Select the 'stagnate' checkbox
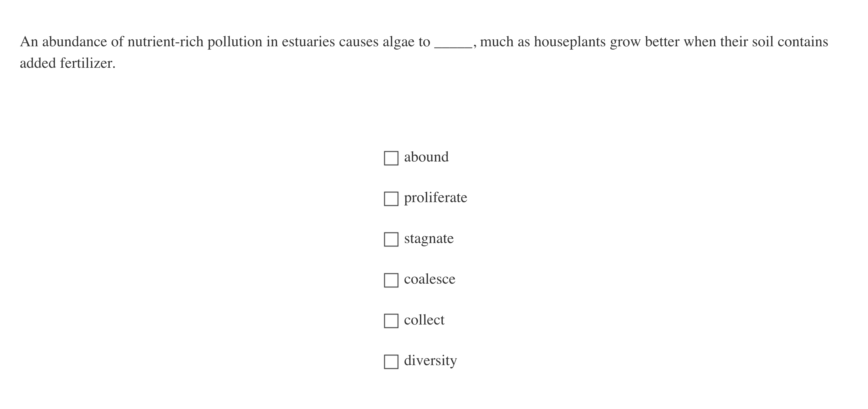The width and height of the screenshot is (868, 409). (391, 239)
